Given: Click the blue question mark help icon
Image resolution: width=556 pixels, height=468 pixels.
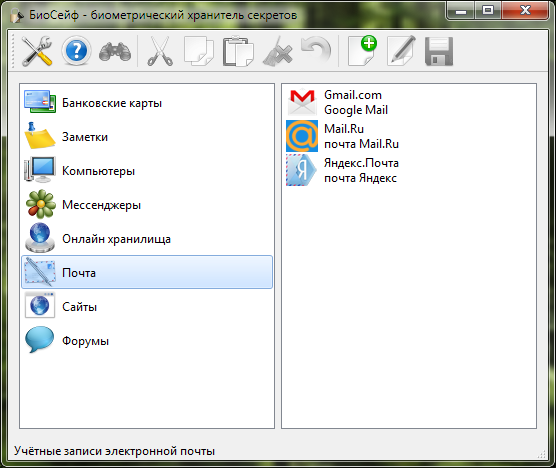Looking at the screenshot, I should pos(76,51).
